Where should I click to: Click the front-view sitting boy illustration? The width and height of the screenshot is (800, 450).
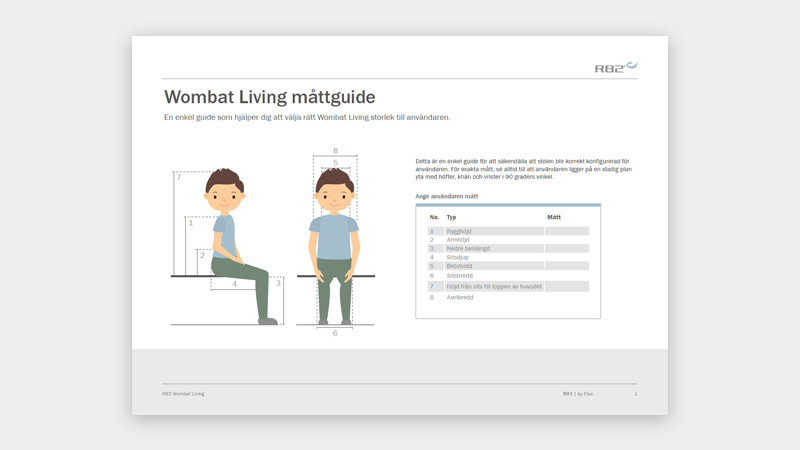coord(334,246)
